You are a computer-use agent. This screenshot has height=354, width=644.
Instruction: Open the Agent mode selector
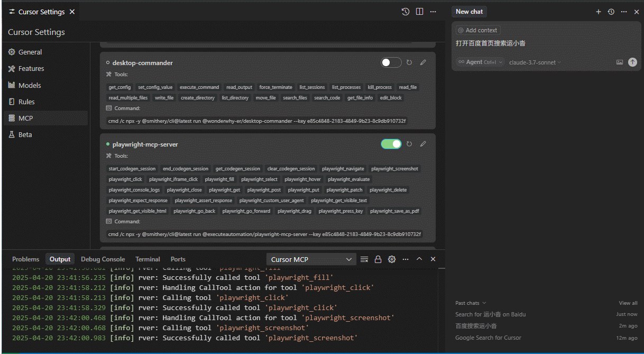tap(480, 62)
